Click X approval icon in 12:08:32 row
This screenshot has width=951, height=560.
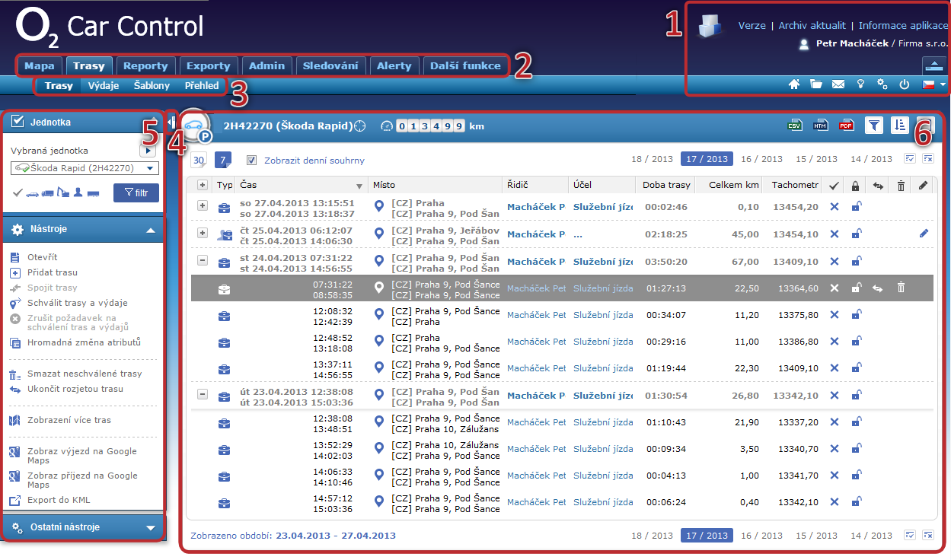[x=834, y=315]
